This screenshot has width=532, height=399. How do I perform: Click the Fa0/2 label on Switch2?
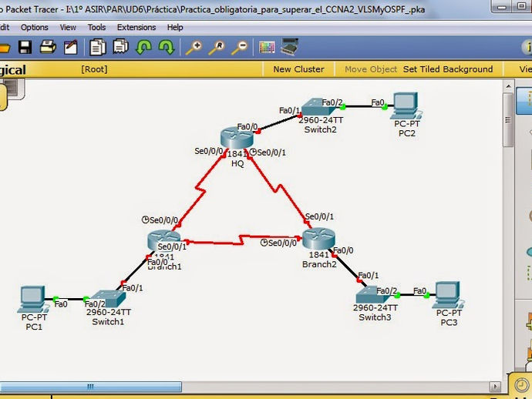point(332,102)
